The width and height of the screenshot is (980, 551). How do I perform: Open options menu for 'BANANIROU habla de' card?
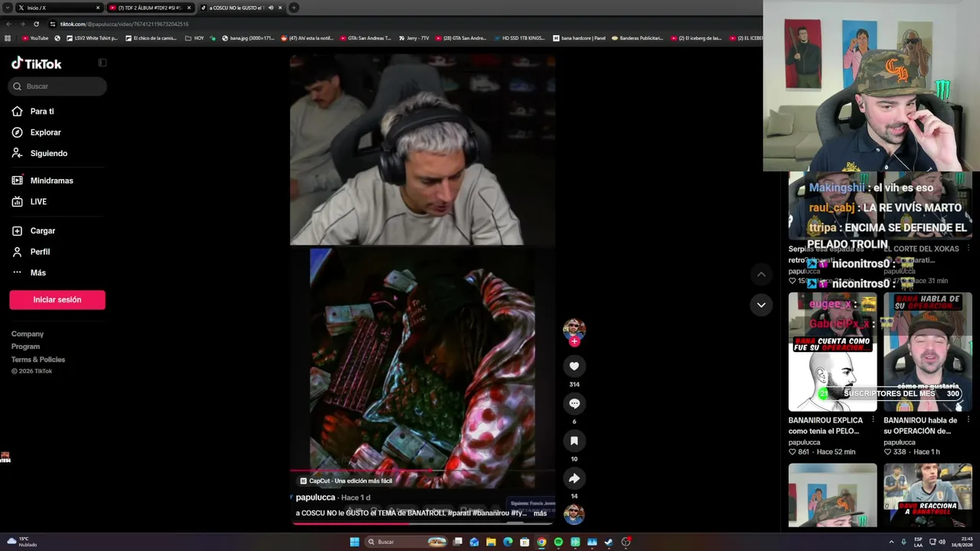pos(968,419)
